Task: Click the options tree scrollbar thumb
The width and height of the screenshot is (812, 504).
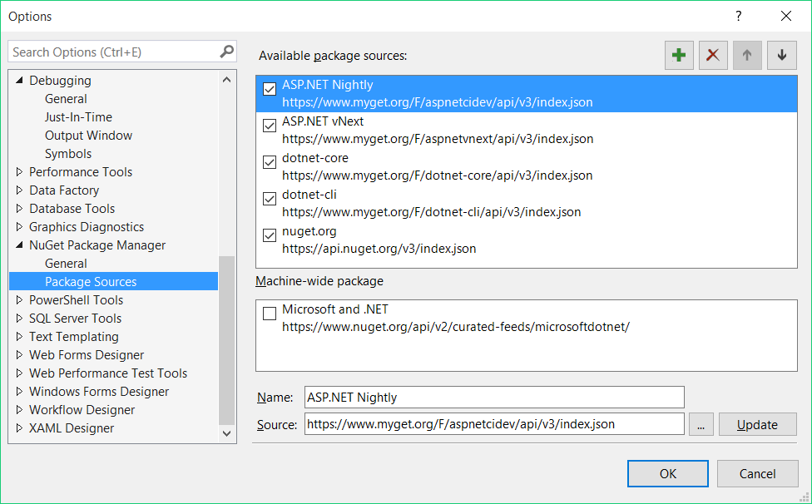Action: pos(227,340)
